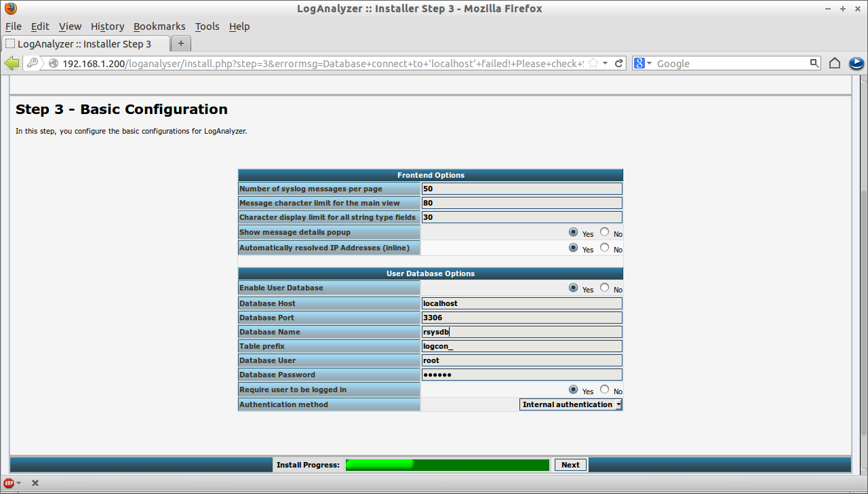868x494 pixels.
Task: Click the Frontend Options section header
Action: (431, 175)
